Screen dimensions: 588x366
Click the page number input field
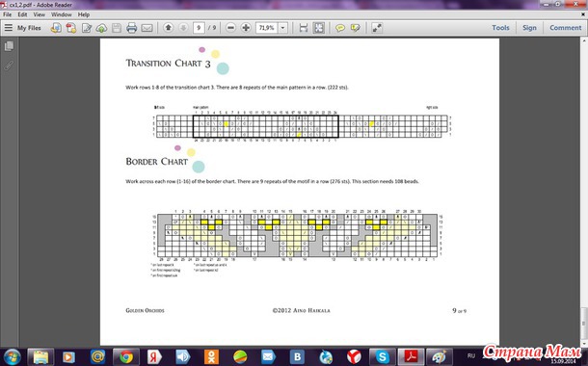pyautogui.click(x=199, y=28)
